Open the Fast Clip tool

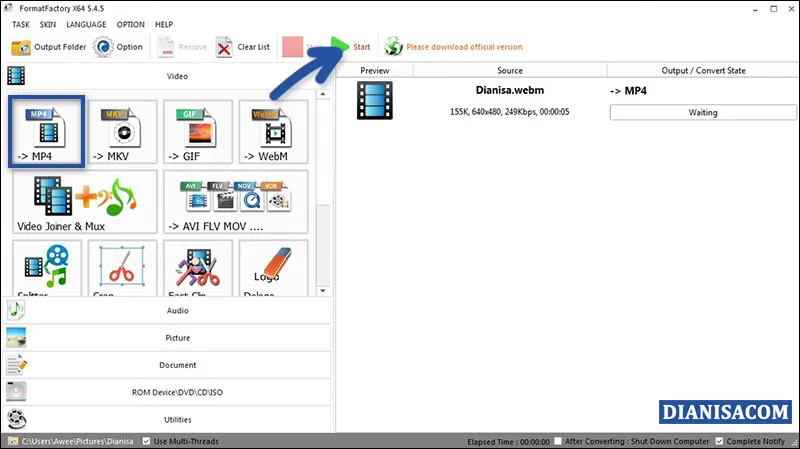198,268
